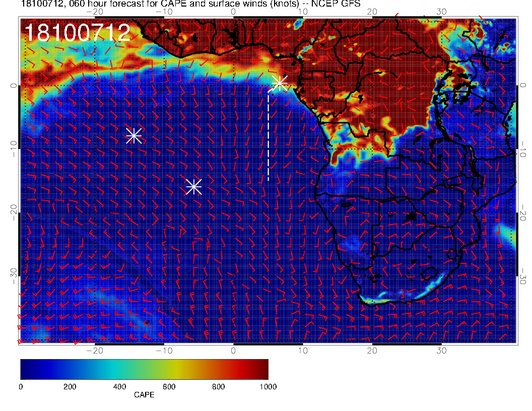Screen dimensions: 532x411
Task: Click the -20 label on bottom longitude axis
Action: click(x=95, y=350)
